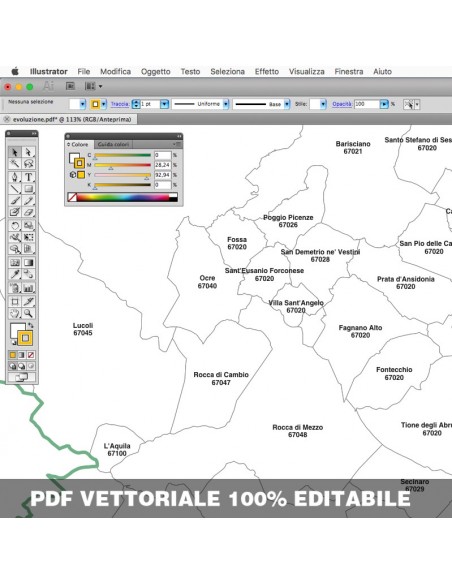Enable Draw Inside mode
This screenshot has width=452, height=584.
(31, 366)
